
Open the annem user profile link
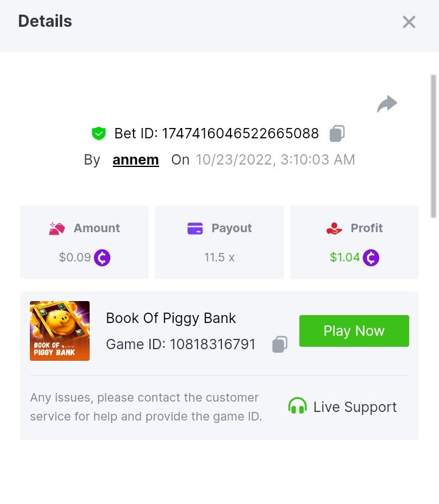pos(135,160)
